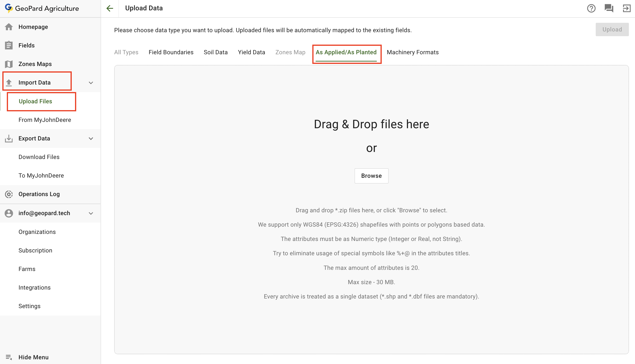Click the Fields clipboard icon

click(x=9, y=45)
